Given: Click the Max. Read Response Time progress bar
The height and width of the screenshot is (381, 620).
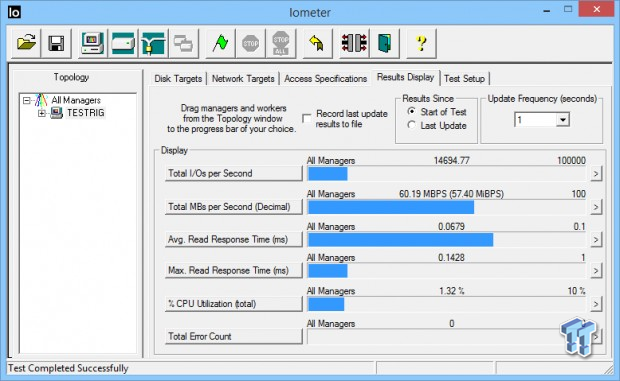Looking at the screenshot, I should [x=447, y=271].
